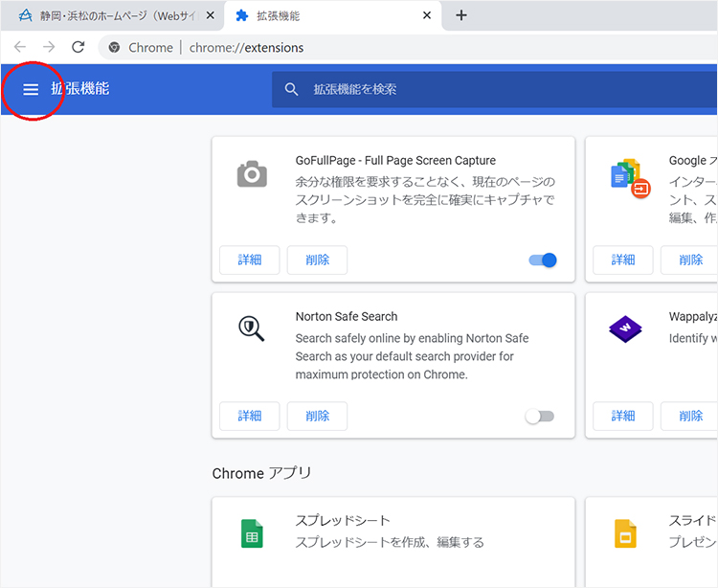Open 詳細 for GoFullPage
Viewport: 718px width, 588px height.
click(250, 260)
